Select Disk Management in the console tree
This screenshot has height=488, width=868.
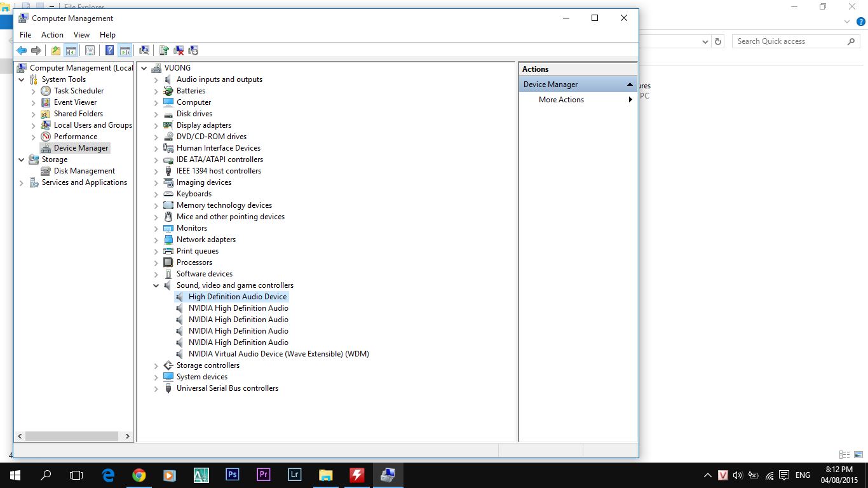84,171
